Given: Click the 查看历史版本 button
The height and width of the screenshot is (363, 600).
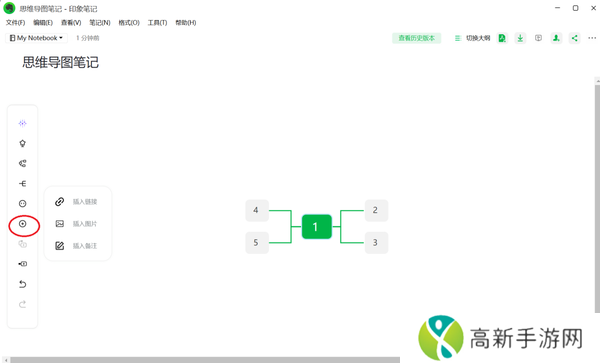Looking at the screenshot, I should 416,38.
